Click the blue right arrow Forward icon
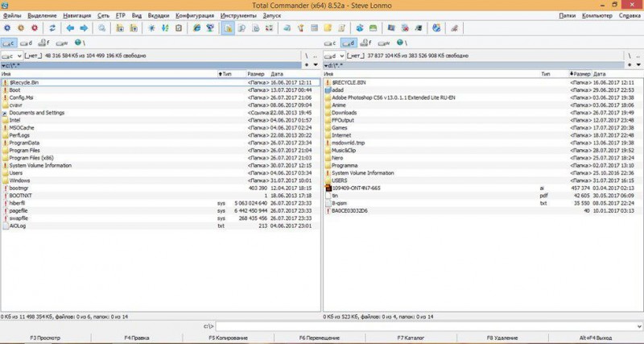644x344 pixels. [x=84, y=28]
